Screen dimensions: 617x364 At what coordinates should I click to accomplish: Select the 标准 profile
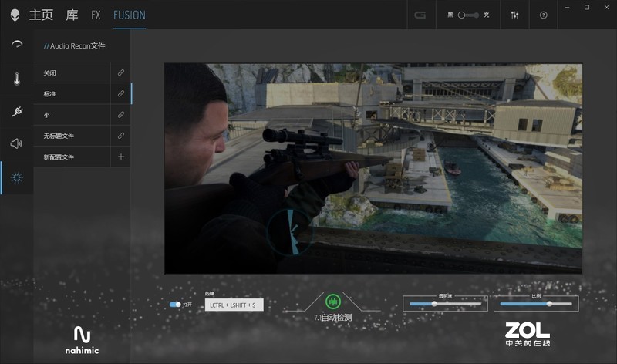[72, 93]
